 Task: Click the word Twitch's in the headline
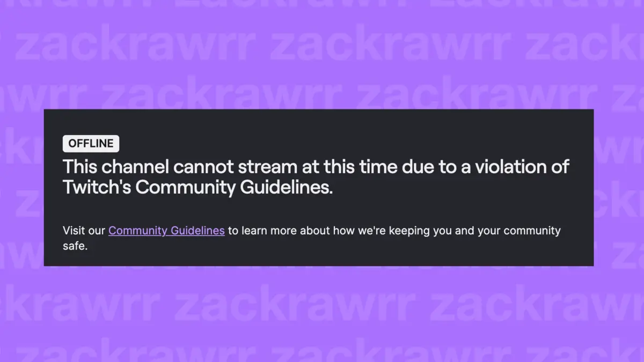[x=96, y=188]
